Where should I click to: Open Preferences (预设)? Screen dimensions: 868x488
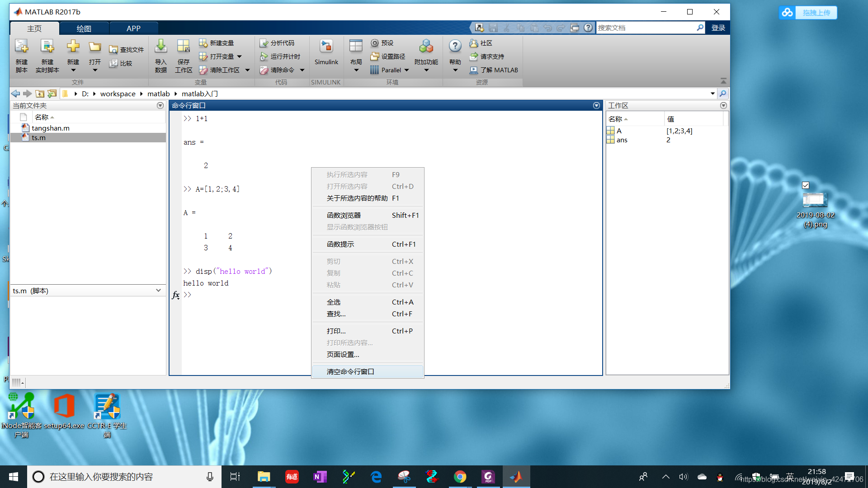(382, 43)
